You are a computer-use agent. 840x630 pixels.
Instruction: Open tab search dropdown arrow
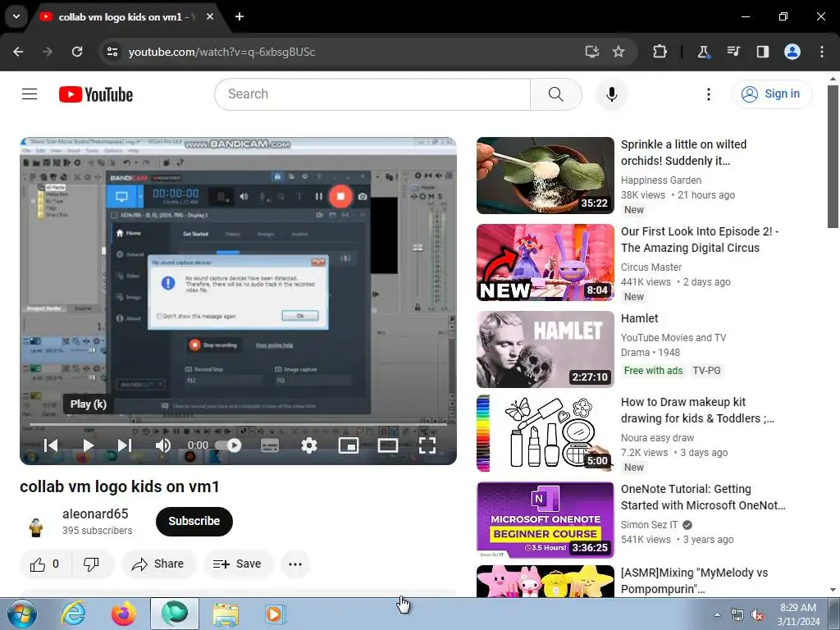(16, 16)
